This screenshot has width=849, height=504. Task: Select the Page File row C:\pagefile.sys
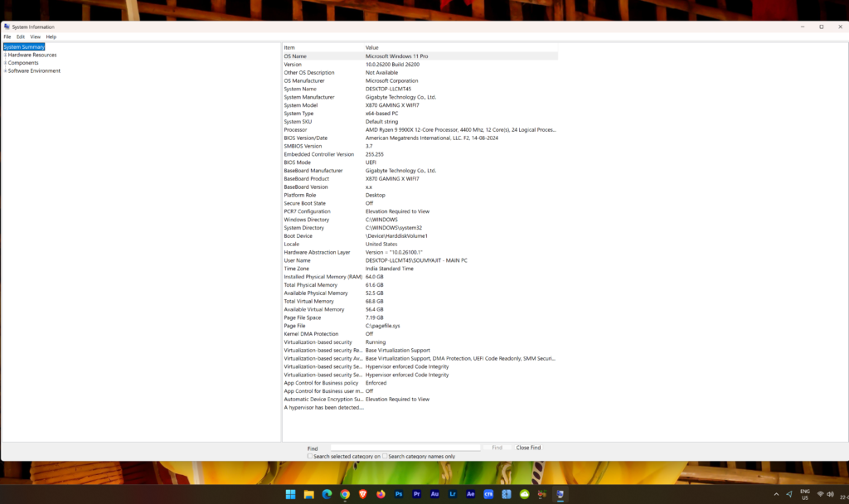tap(420, 326)
